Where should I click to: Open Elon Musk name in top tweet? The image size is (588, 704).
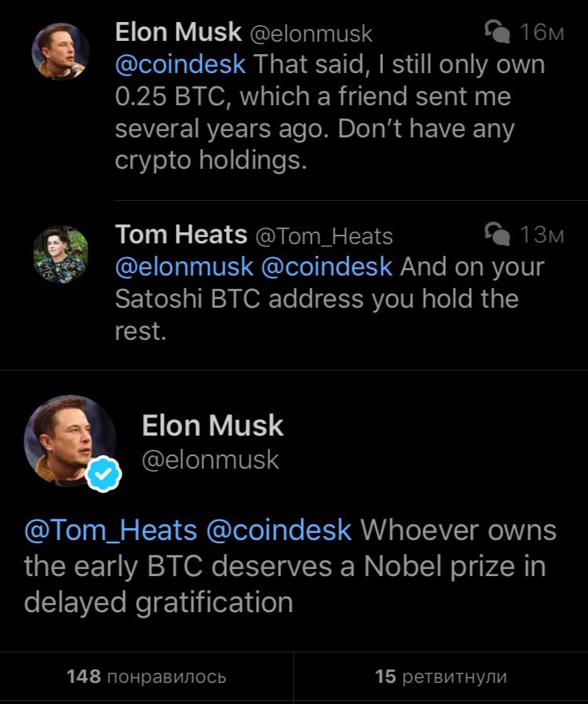point(178,32)
